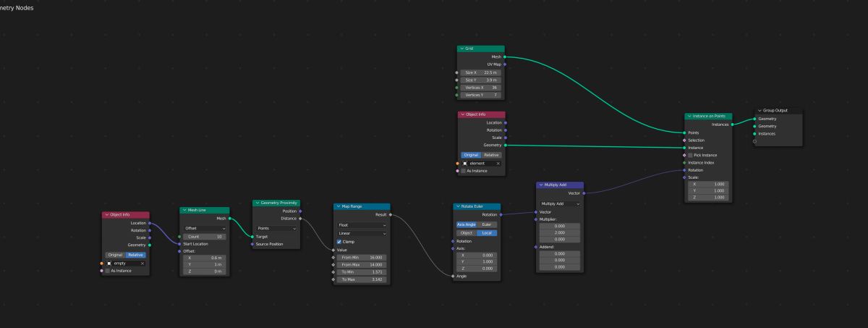Viewport: 868px width, 328px height.
Task: Select Axis Angle in Rotate Euler
Action: (x=467, y=224)
